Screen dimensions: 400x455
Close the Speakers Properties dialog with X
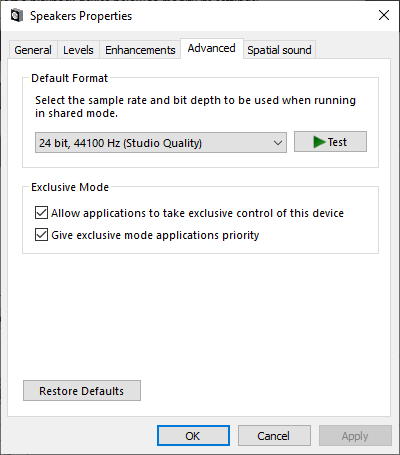pyautogui.click(x=384, y=15)
